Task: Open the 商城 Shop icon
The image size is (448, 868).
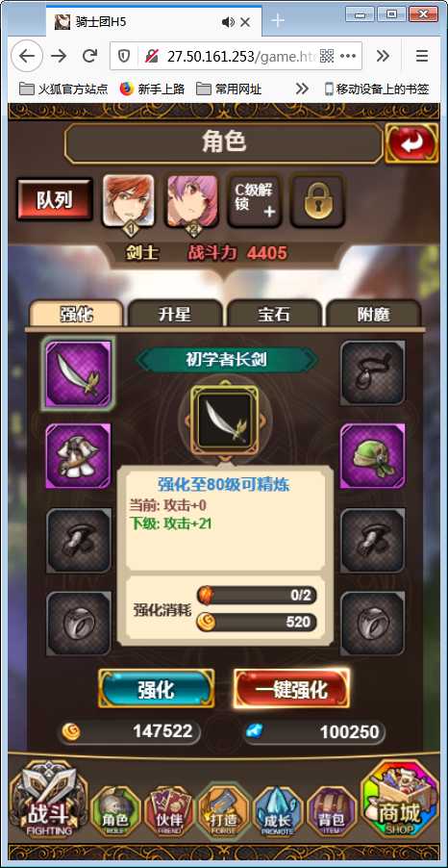Action: click(x=399, y=800)
